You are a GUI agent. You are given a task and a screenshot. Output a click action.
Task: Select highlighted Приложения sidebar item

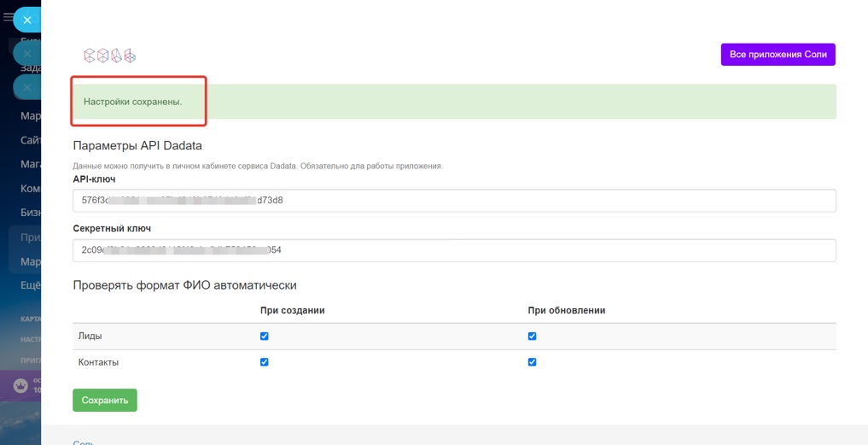(x=31, y=237)
